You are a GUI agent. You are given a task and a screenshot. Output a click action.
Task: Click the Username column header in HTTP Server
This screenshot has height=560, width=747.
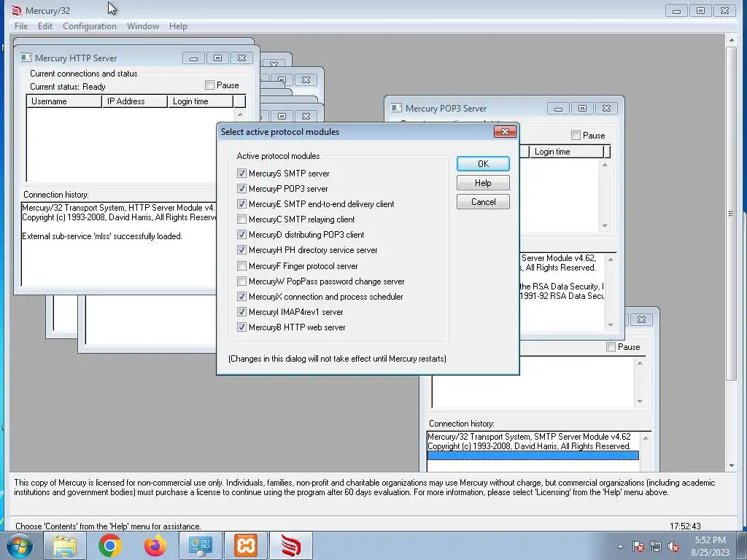[x=64, y=101]
